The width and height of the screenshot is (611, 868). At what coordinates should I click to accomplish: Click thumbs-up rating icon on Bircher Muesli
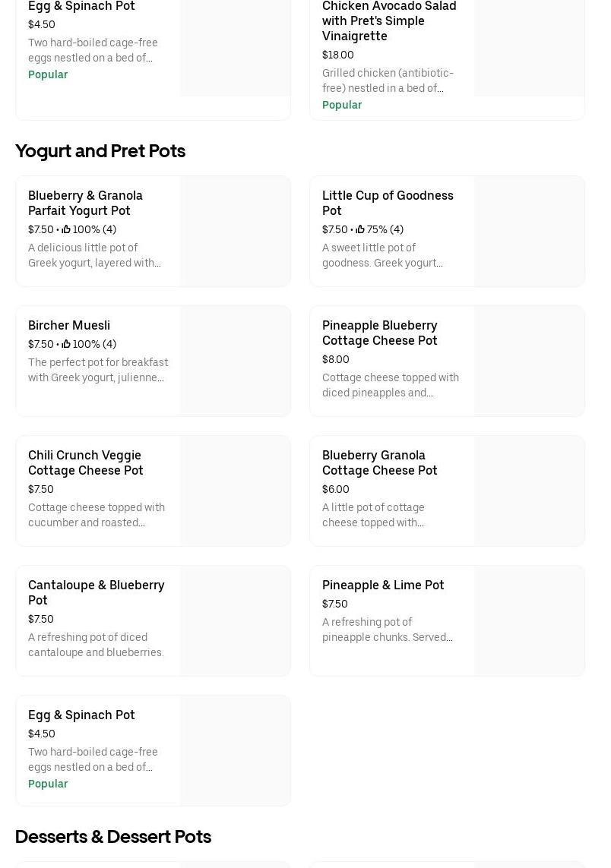click(66, 344)
